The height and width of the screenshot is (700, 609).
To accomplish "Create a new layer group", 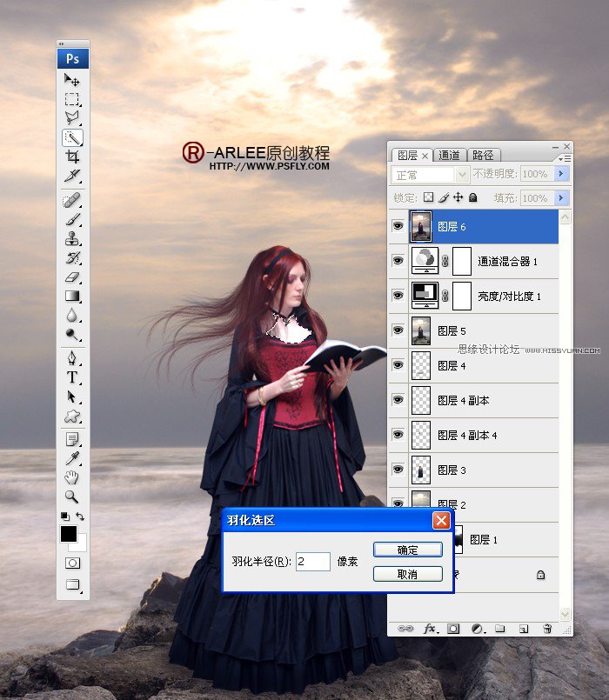I will click(x=500, y=629).
